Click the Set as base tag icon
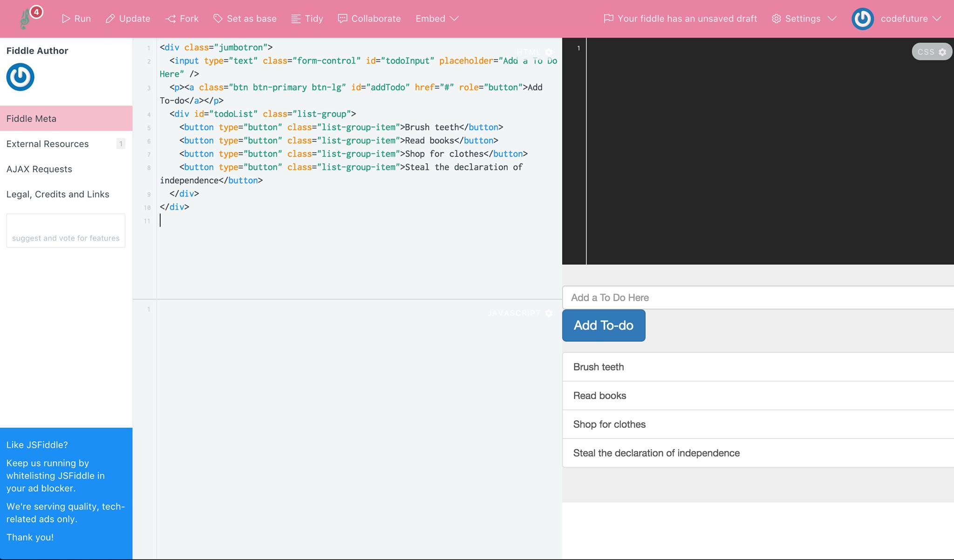 218,19
